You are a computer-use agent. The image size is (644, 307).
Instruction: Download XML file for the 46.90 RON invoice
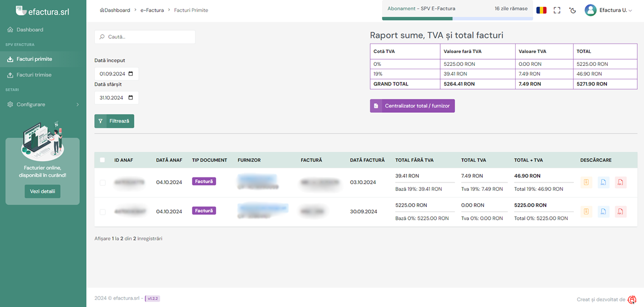click(603, 183)
